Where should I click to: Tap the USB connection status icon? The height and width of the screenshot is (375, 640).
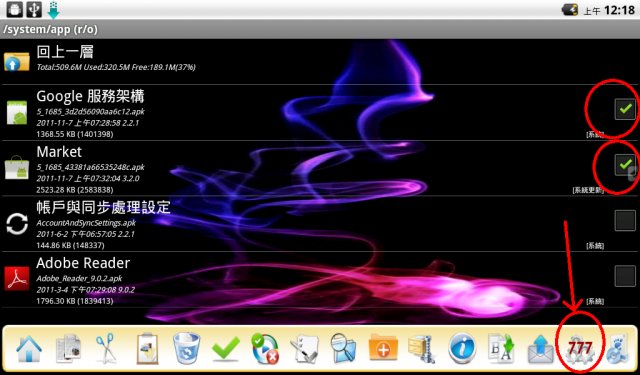pos(34,9)
